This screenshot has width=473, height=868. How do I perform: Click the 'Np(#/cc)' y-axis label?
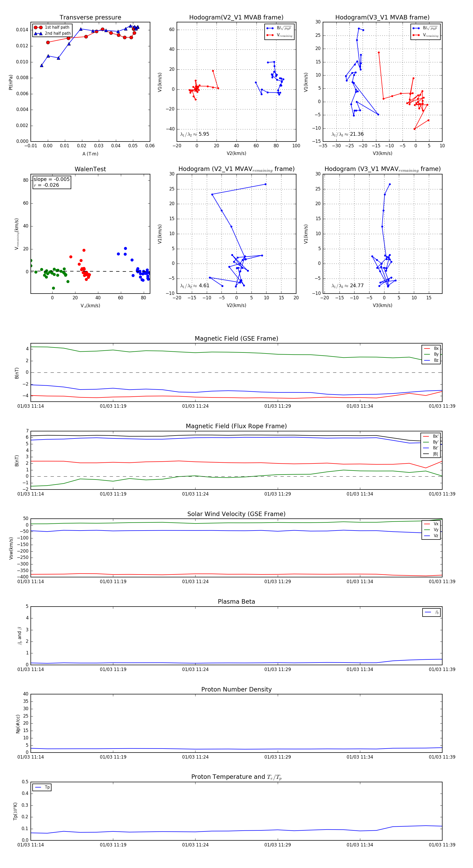pos(18,724)
